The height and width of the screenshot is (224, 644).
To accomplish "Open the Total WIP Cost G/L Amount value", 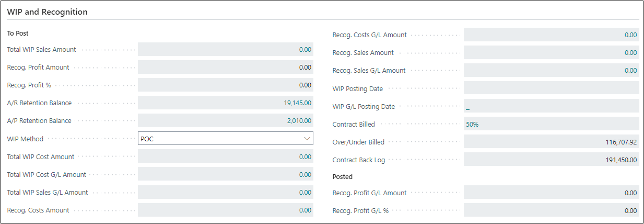I will coord(305,175).
